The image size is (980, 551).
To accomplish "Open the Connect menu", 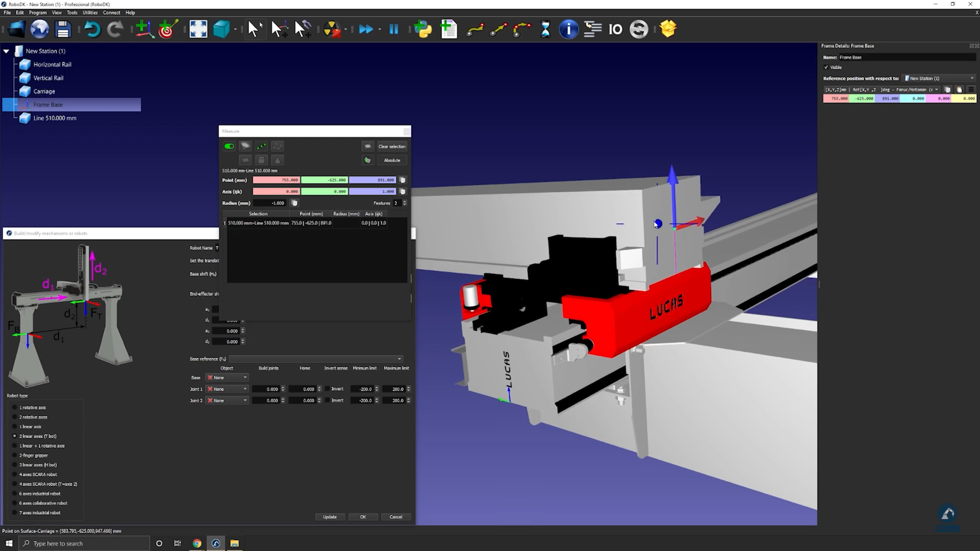I will point(111,13).
